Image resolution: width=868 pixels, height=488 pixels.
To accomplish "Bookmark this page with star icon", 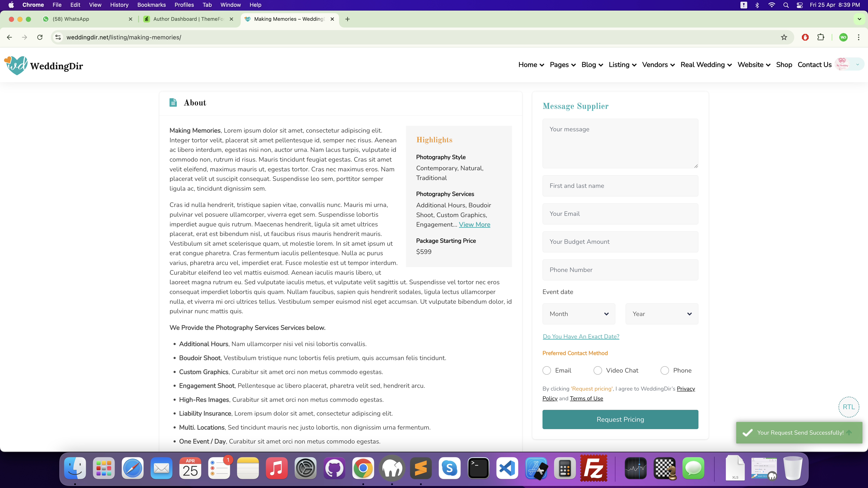I will pos(784,37).
